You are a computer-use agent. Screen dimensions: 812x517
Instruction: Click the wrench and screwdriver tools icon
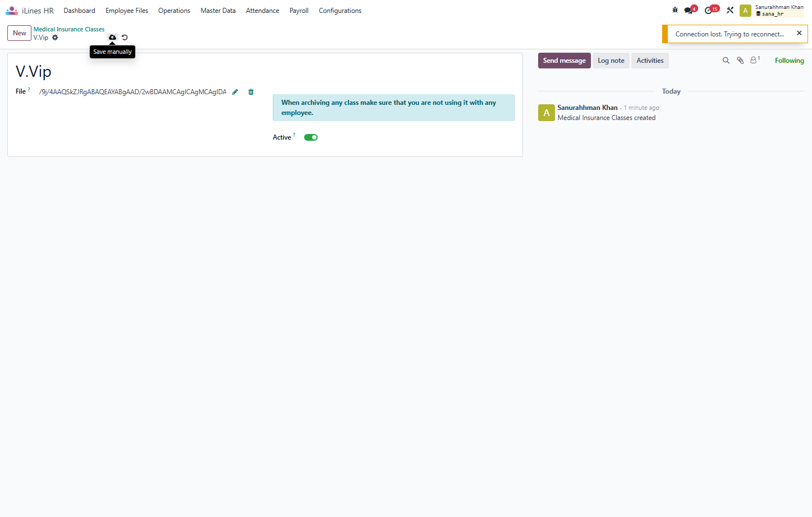coord(730,10)
